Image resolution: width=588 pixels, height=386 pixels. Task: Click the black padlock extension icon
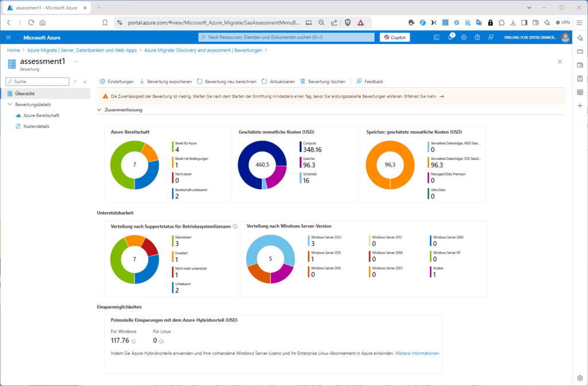point(490,22)
